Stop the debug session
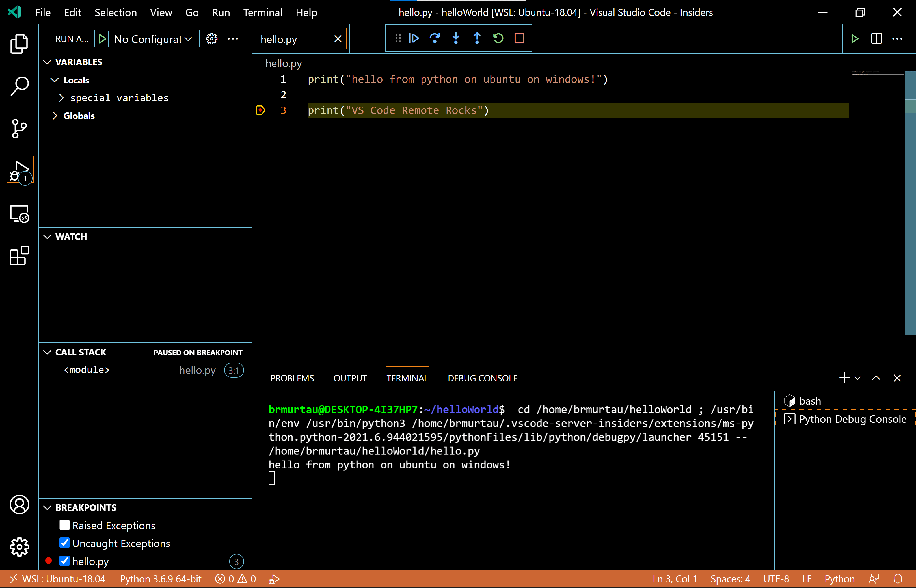This screenshot has height=588, width=916. [519, 38]
